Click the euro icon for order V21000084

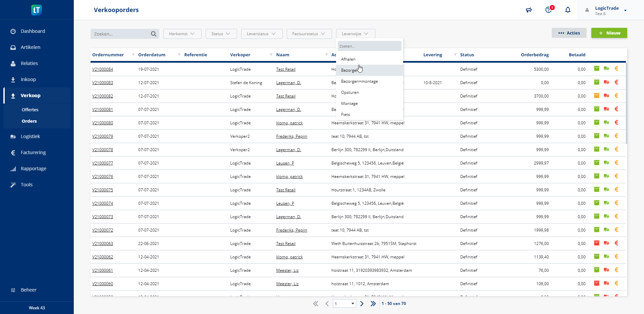point(616,69)
